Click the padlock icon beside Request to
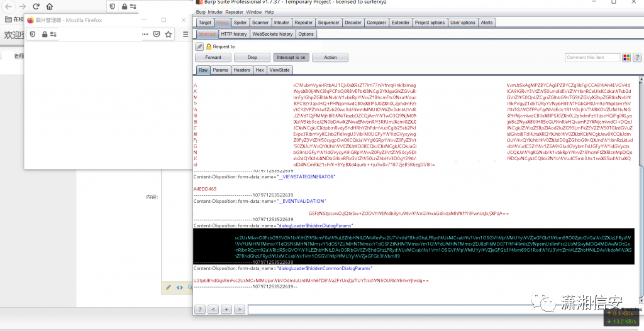The image size is (644, 331). point(209,46)
